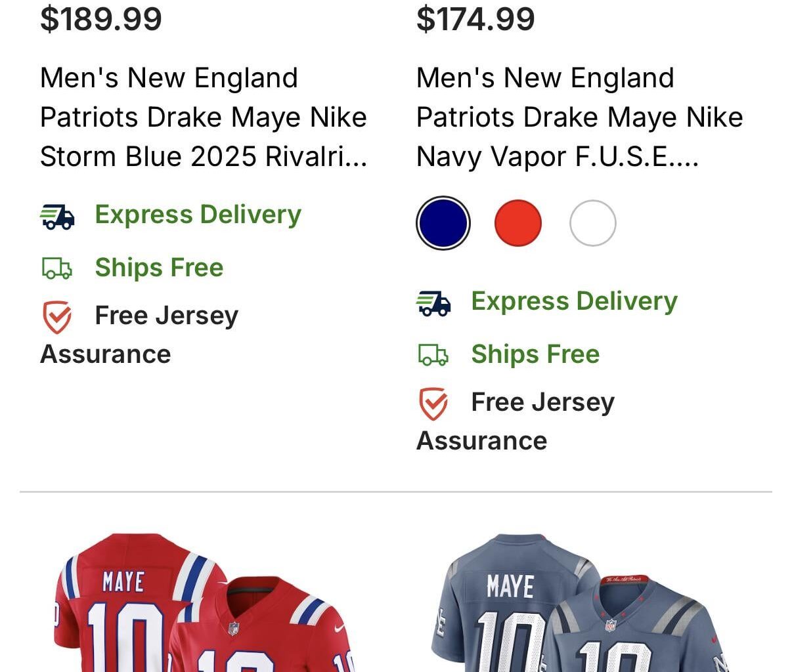
Task: Select the navy color swatch for Vapor F.U.S.E. jersey
Action: click(x=443, y=222)
